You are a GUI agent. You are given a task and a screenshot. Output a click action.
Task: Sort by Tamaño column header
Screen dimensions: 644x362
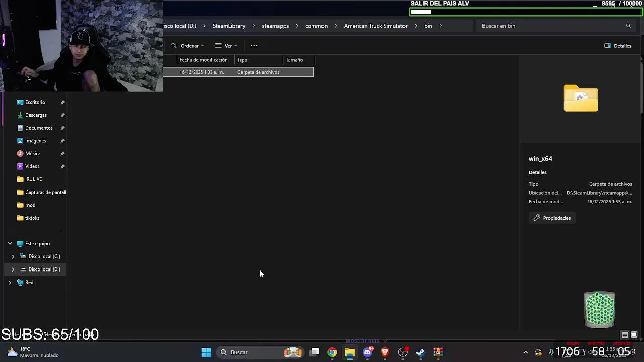tap(299, 60)
